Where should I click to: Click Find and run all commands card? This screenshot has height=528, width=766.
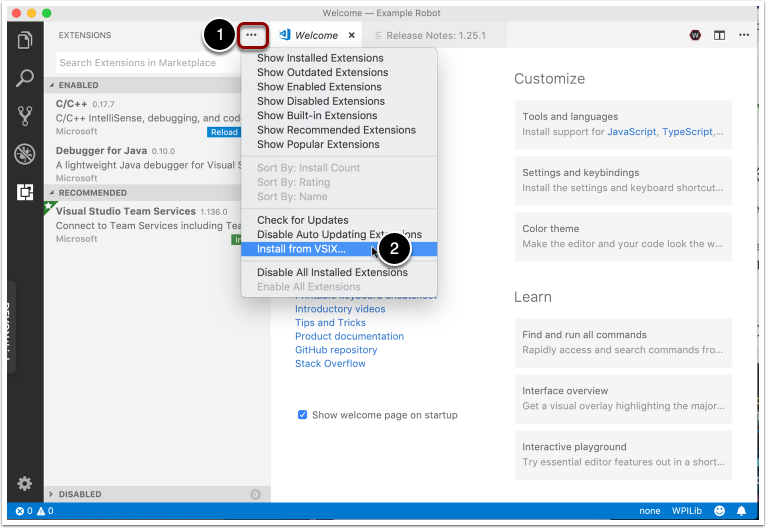[x=623, y=342]
